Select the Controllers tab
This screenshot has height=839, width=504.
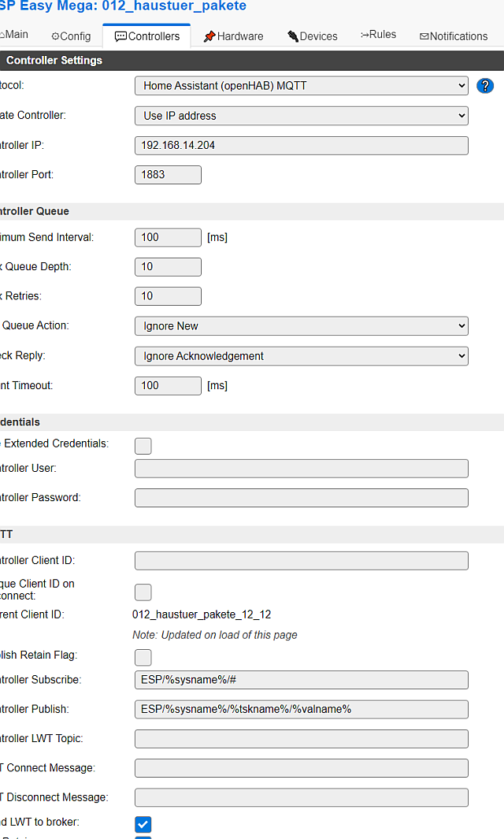point(147,36)
